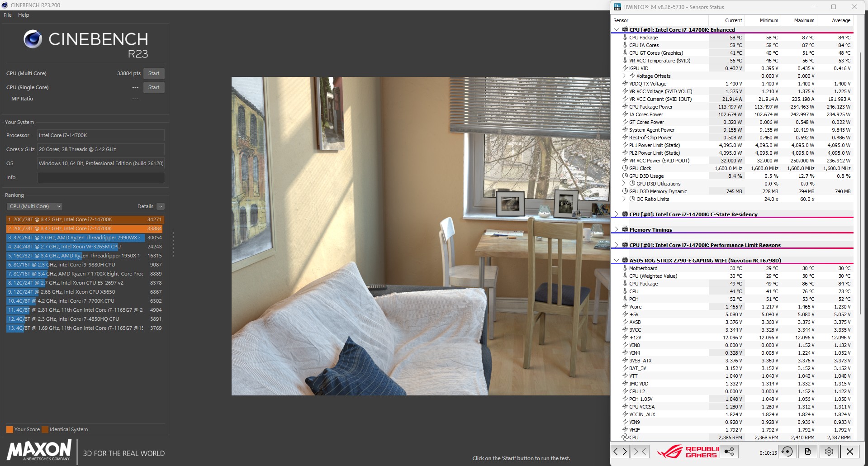
Task: Select ranking entry 4 Intel Xeon W-3265M
Action: click(85, 247)
